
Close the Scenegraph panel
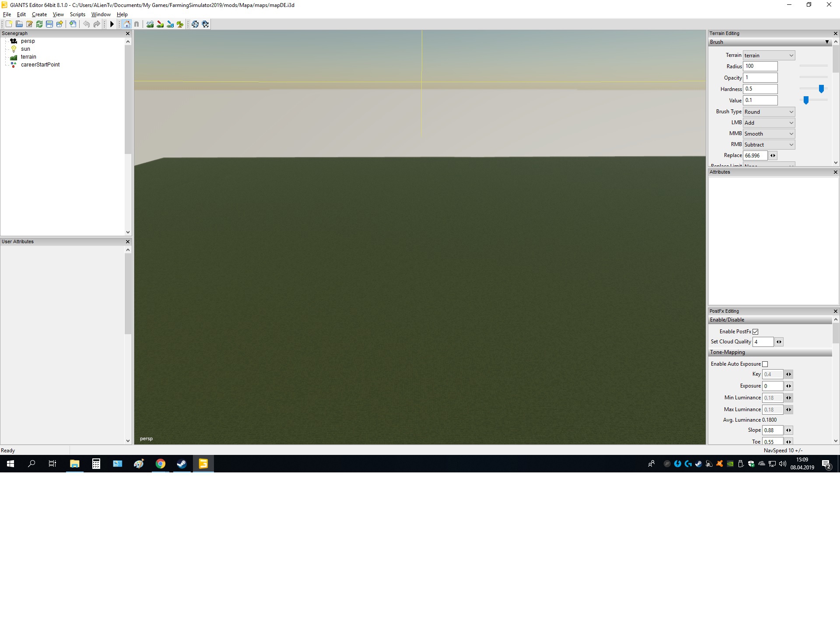pyautogui.click(x=128, y=33)
